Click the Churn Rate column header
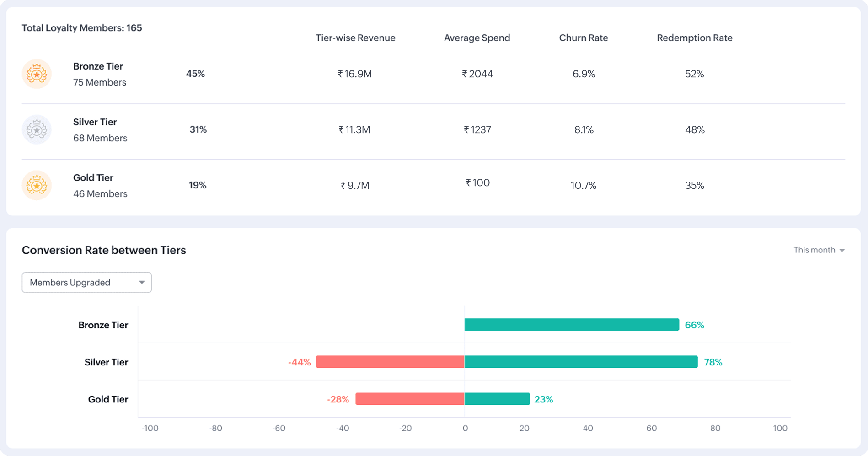Screen dimensions: 868x456 [x=583, y=38]
